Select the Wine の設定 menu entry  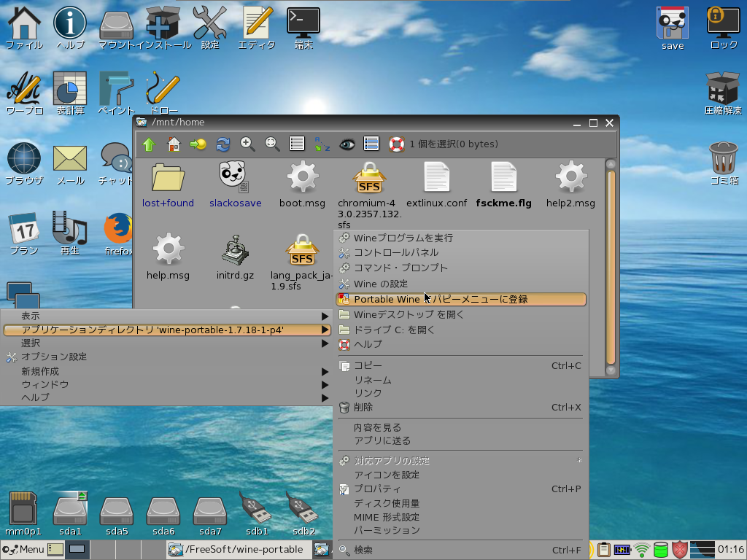pyautogui.click(x=381, y=284)
